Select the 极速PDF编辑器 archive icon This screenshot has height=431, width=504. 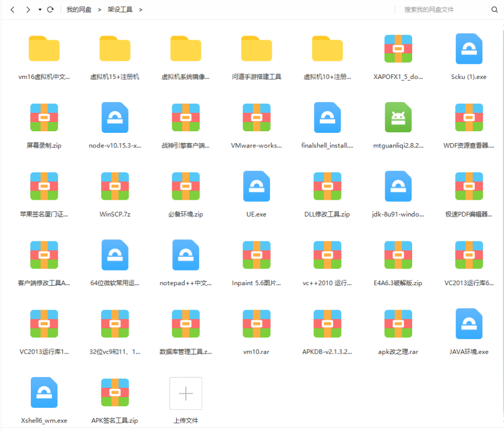point(469,186)
